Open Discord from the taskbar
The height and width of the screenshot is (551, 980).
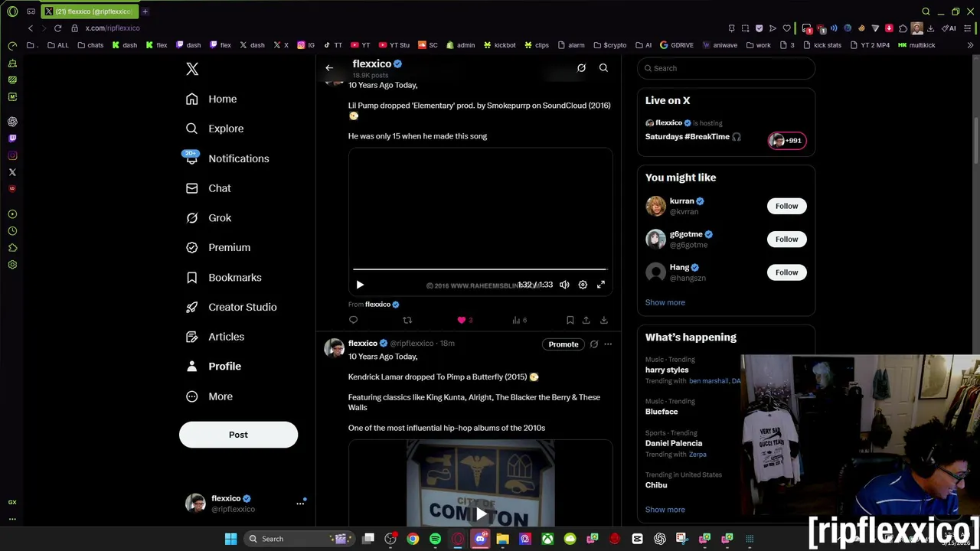[480, 539]
